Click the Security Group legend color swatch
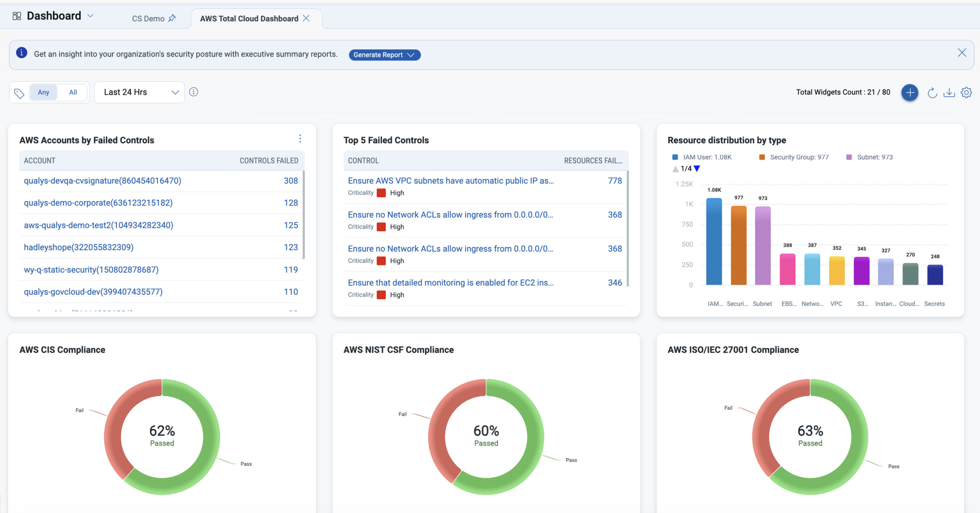Viewport: 980px width, 513px height. click(762, 157)
